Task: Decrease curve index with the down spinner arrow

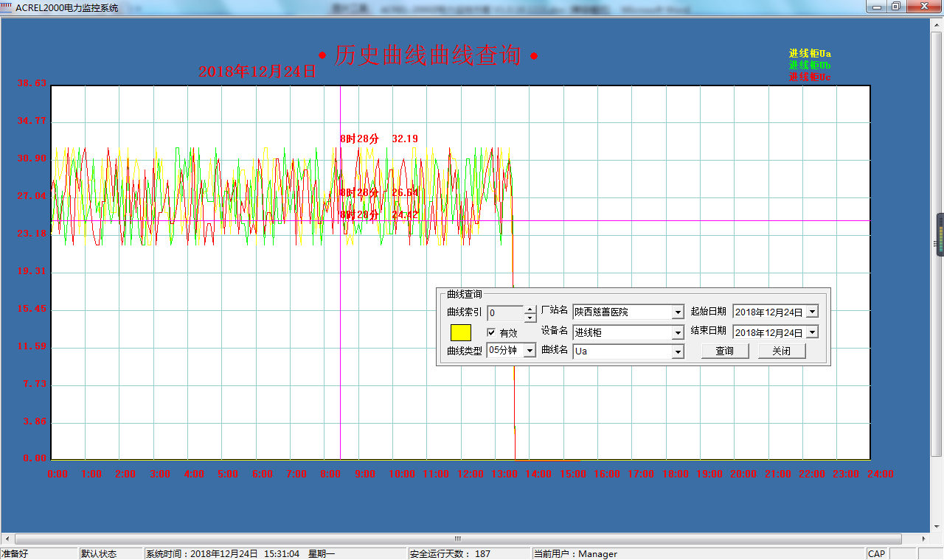Action: coord(530,318)
